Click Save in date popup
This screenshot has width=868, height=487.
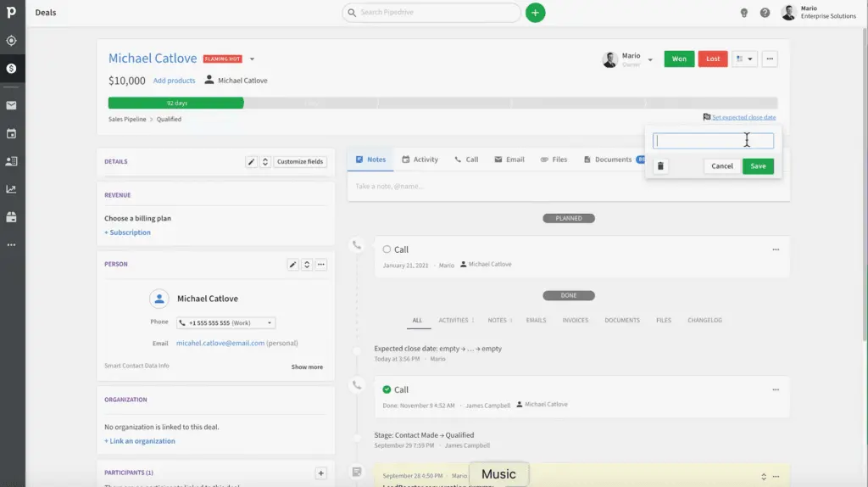click(758, 166)
